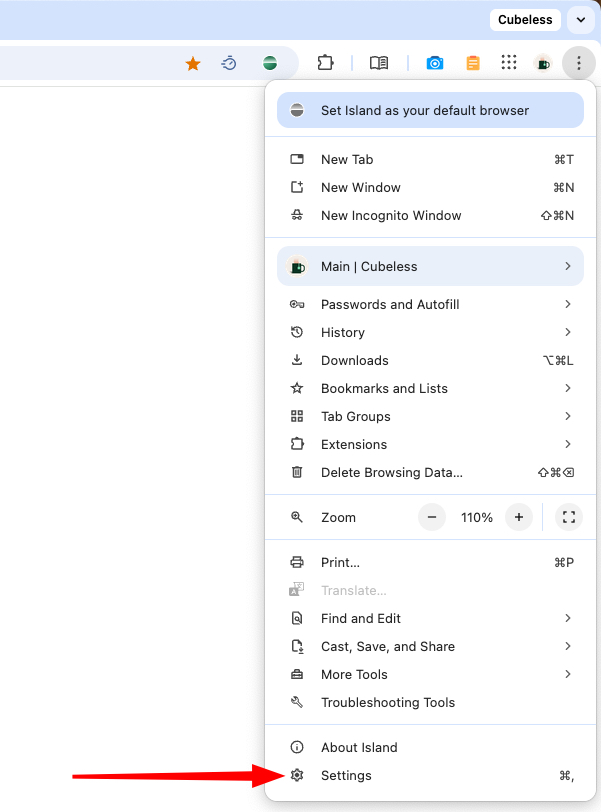The width and height of the screenshot is (601, 812).
Task: Click the wrench icon for Troubleshooting Tools
Action: pos(297,702)
